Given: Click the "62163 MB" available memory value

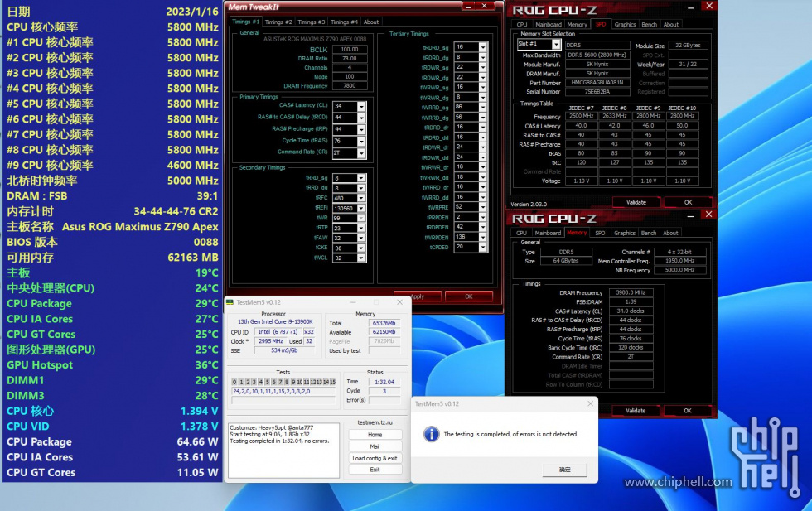Looking at the screenshot, I should click(x=193, y=258).
